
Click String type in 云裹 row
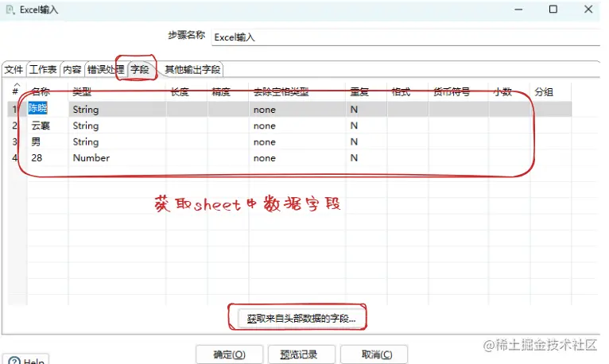click(x=118, y=126)
